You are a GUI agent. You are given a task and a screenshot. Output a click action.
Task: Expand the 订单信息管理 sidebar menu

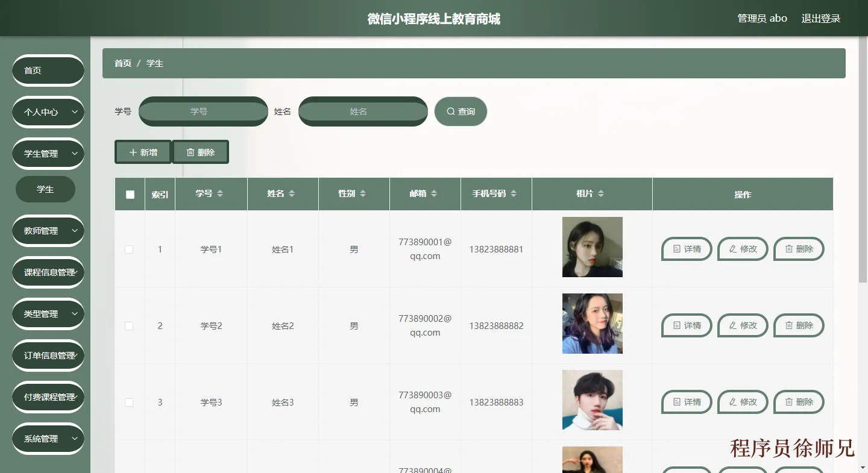pos(48,356)
